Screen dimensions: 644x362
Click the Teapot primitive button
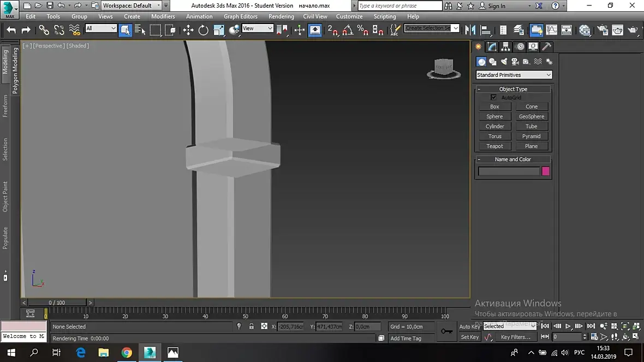[494, 146]
